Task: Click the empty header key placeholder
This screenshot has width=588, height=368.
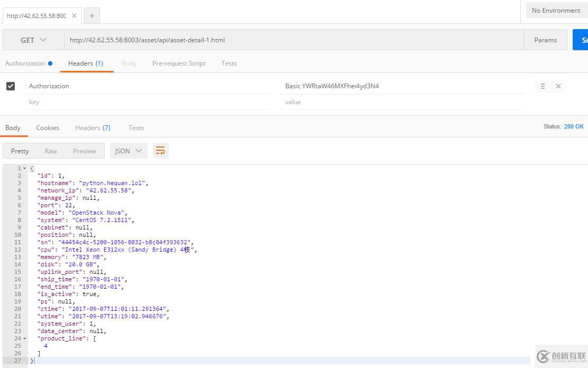Action: pos(146,102)
